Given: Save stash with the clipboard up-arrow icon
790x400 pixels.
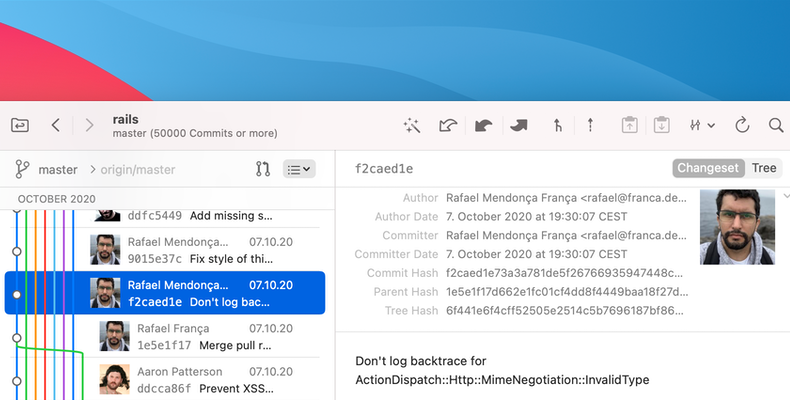Looking at the screenshot, I should tap(629, 125).
